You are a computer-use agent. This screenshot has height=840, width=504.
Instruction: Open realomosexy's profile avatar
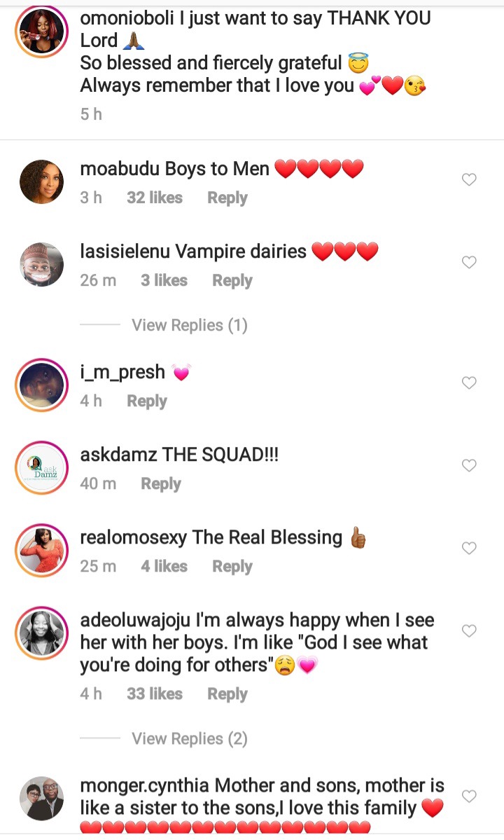[42, 550]
